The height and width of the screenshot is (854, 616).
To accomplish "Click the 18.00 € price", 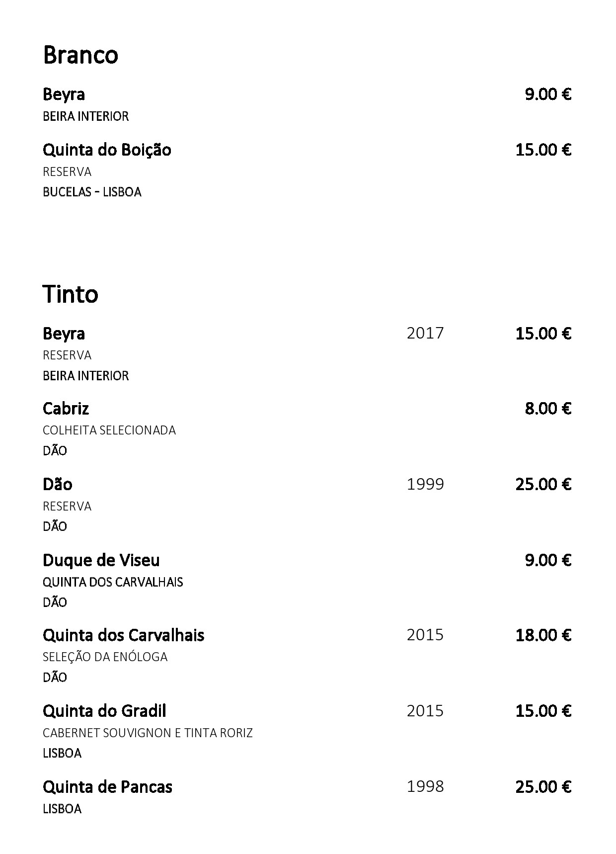I will (x=543, y=635).
